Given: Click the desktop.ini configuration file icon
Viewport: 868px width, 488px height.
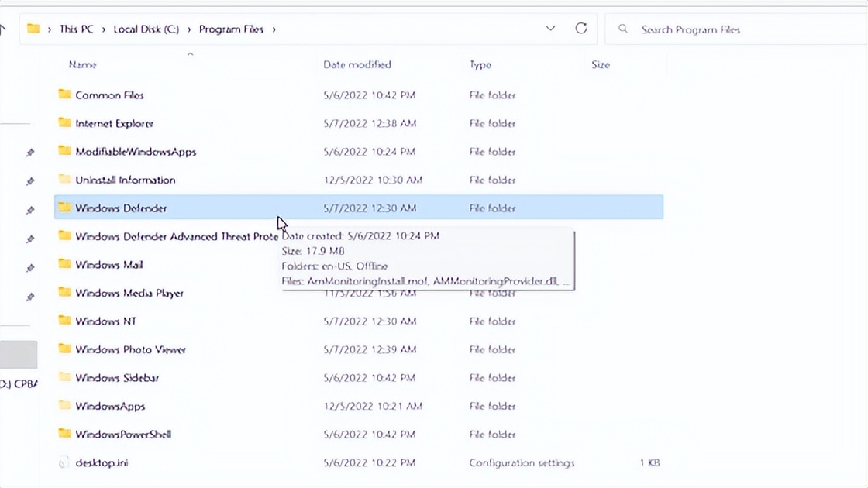Looking at the screenshot, I should pos(65,462).
